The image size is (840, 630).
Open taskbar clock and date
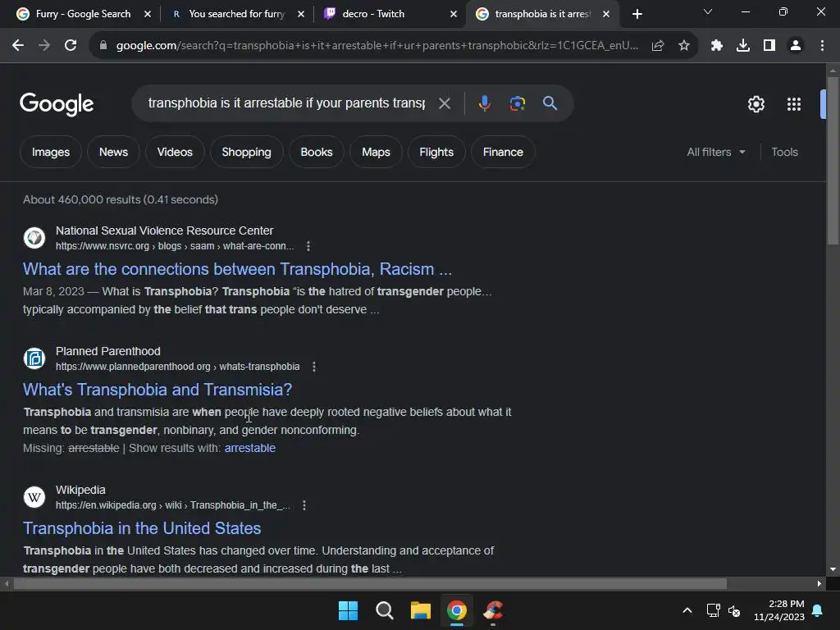point(779,610)
